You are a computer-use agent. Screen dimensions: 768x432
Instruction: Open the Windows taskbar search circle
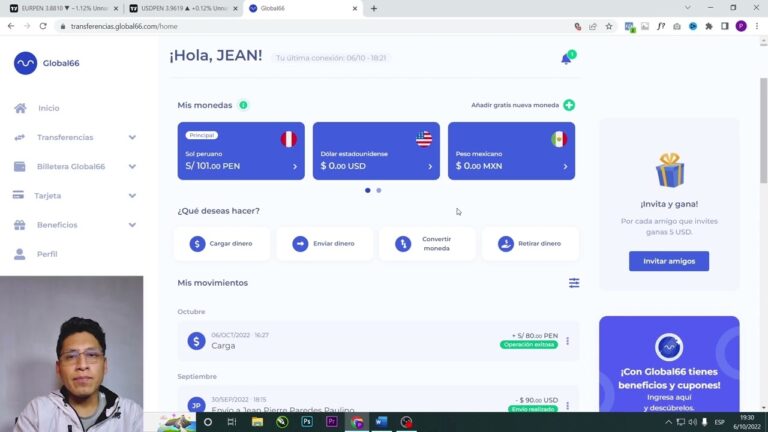pyautogui.click(x=208, y=422)
